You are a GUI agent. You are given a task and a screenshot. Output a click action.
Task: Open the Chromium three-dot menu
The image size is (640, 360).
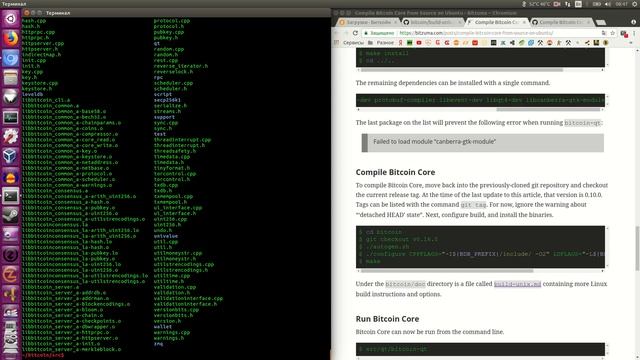click(x=634, y=33)
